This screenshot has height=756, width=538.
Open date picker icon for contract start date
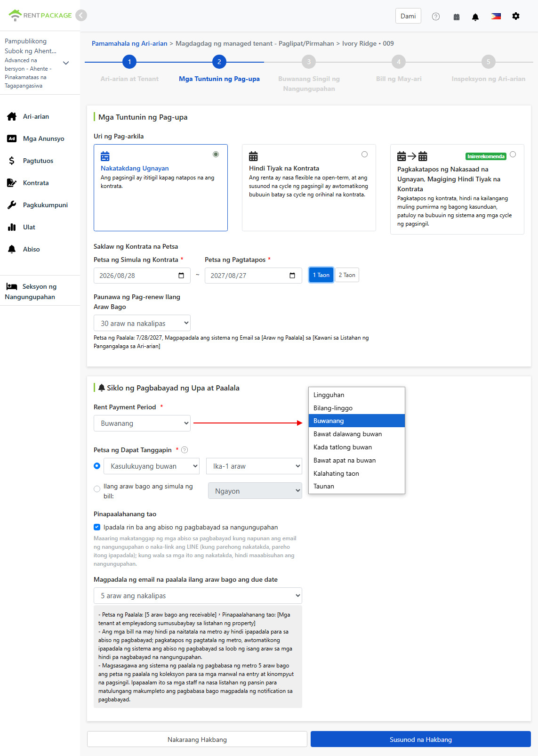[x=181, y=276]
